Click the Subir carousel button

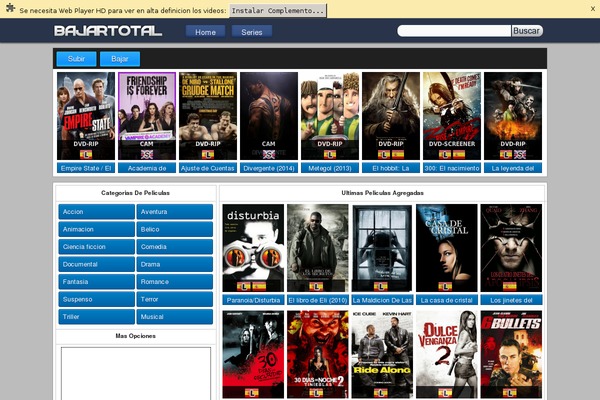pos(76,59)
